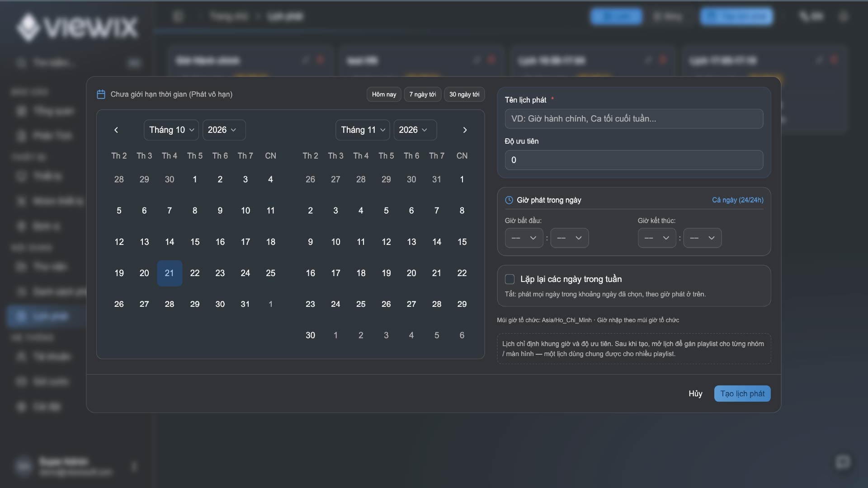The image size is (868, 488).
Task: Open the start hour dropdown under Giờ bắt đầu
Action: [x=524, y=238]
